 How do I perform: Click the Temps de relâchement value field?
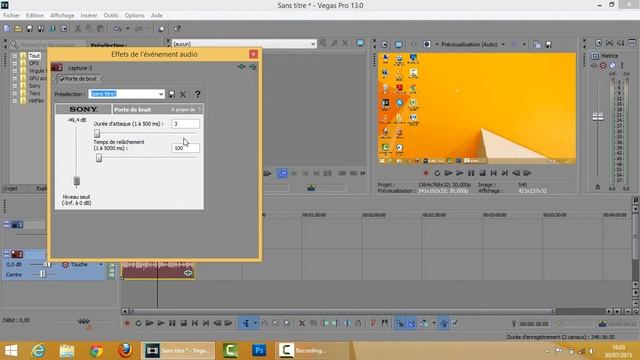tap(185, 148)
